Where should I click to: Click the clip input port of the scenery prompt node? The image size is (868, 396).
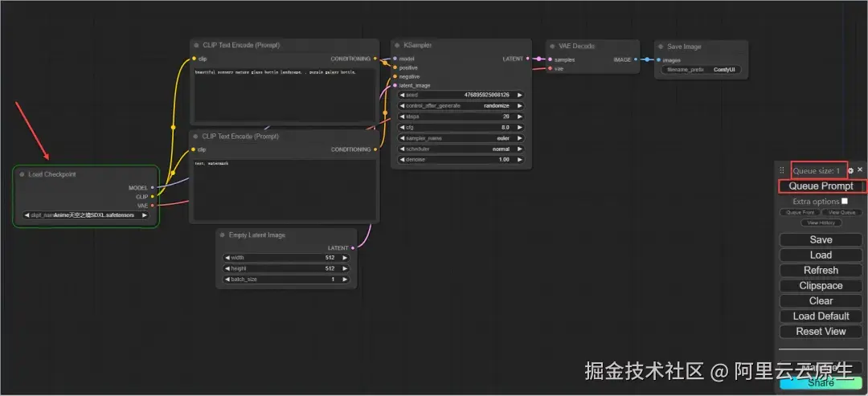pyautogui.click(x=194, y=58)
